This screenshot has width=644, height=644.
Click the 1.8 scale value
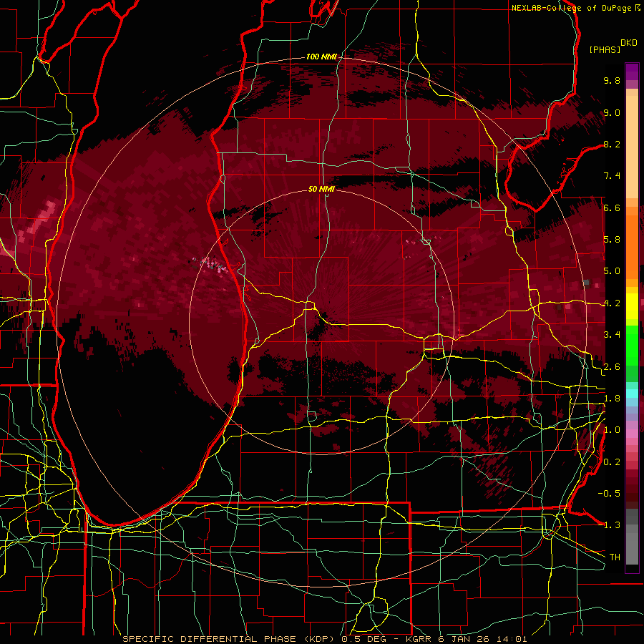pyautogui.click(x=612, y=399)
